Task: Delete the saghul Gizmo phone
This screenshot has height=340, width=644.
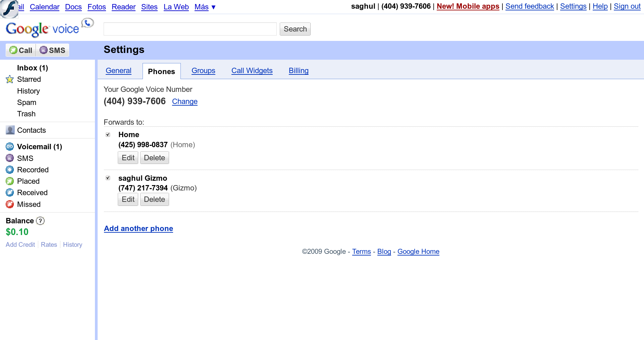Action: (x=155, y=200)
